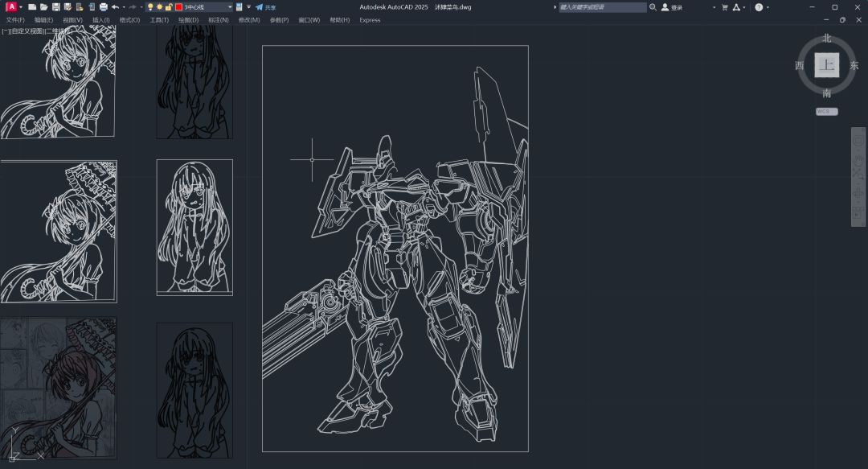Click the 登录 sign-in button

click(x=672, y=7)
